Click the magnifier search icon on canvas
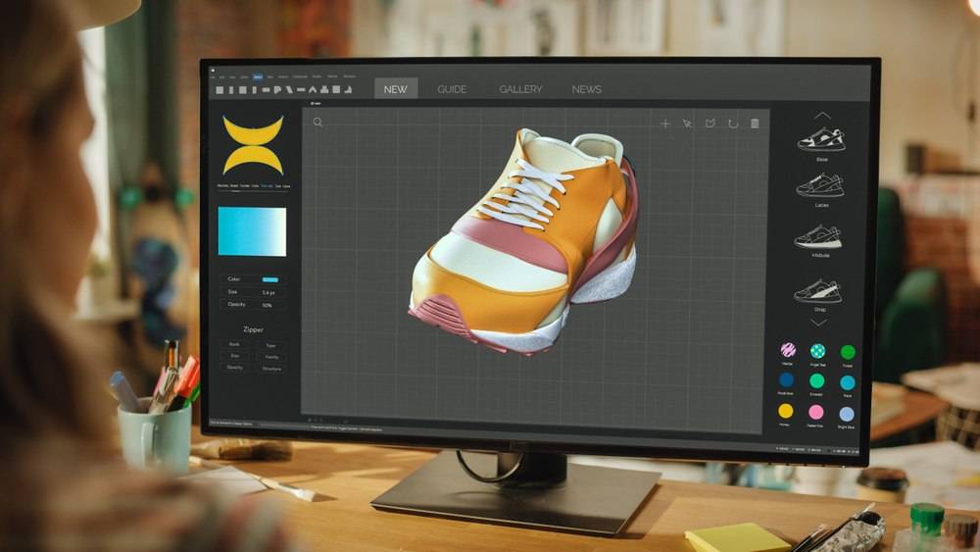The height and width of the screenshot is (552, 980). coord(318,123)
